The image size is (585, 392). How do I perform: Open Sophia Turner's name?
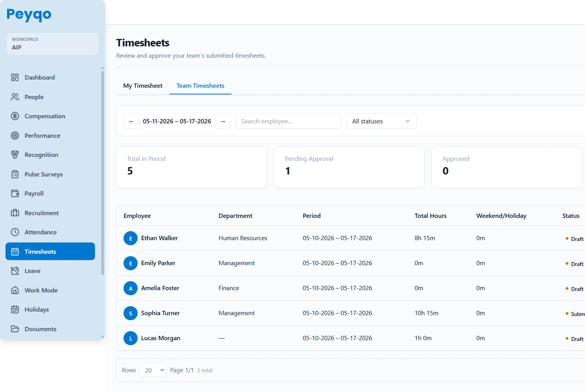point(160,313)
